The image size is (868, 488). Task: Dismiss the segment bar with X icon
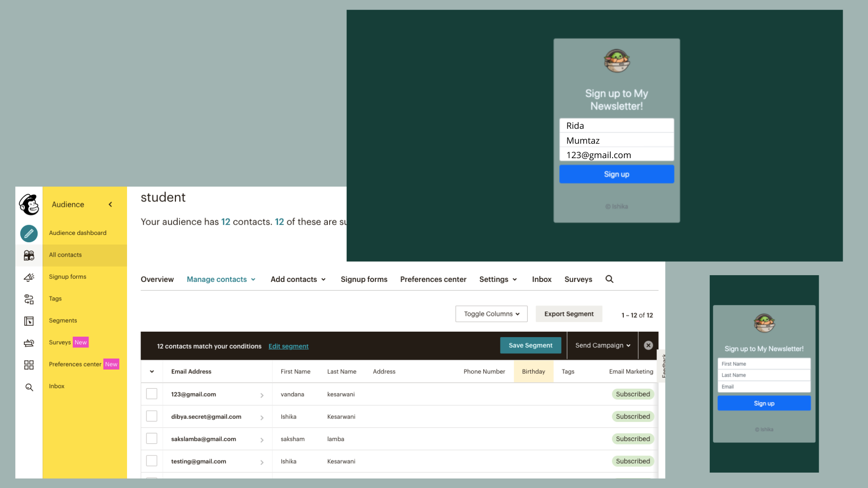coord(648,346)
